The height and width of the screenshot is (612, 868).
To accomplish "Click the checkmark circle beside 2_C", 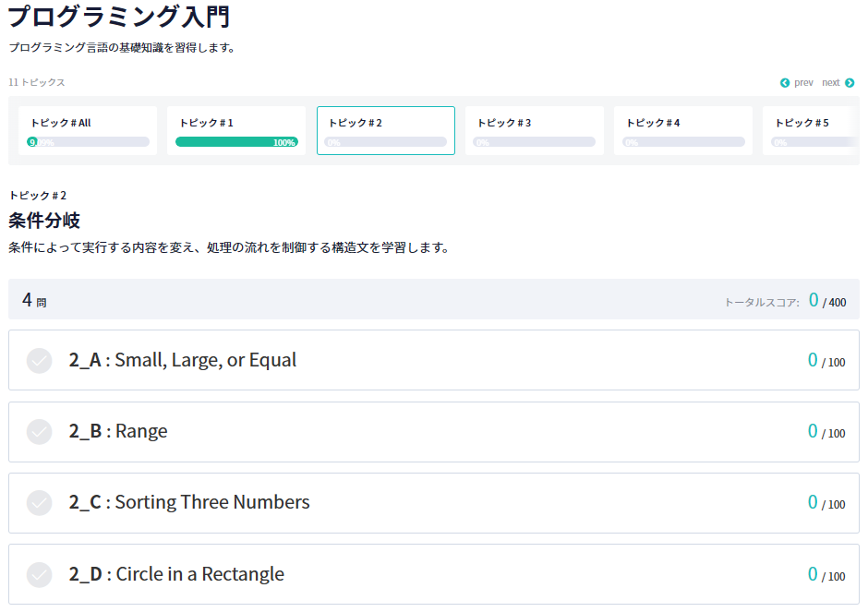I will 39,503.
